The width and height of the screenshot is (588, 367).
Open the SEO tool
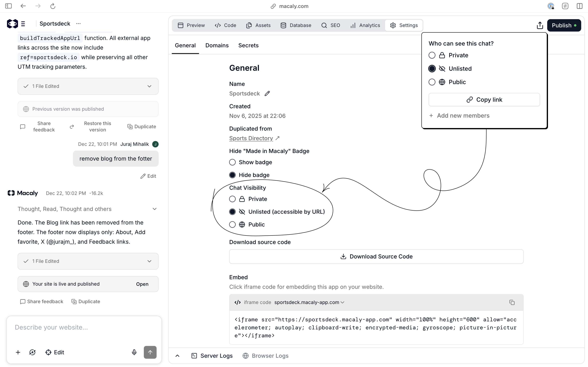[x=331, y=25]
